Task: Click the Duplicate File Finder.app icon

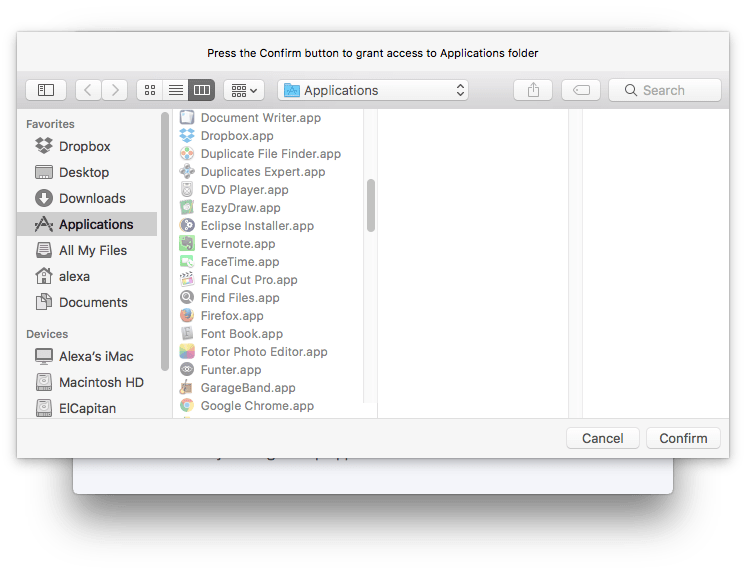Action: click(x=187, y=154)
